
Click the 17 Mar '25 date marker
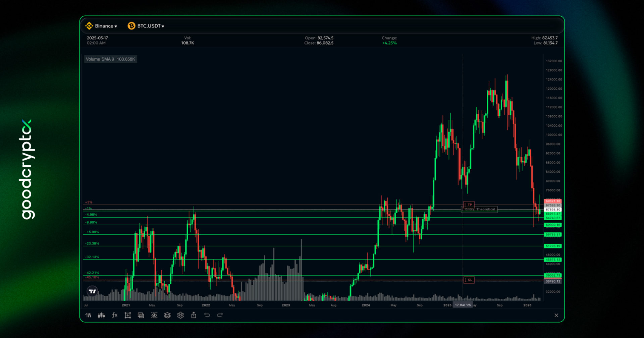[463, 305]
